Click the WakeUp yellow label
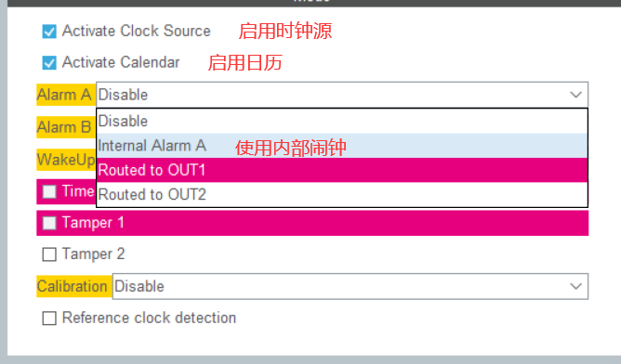This screenshot has width=621, height=364. (66, 160)
